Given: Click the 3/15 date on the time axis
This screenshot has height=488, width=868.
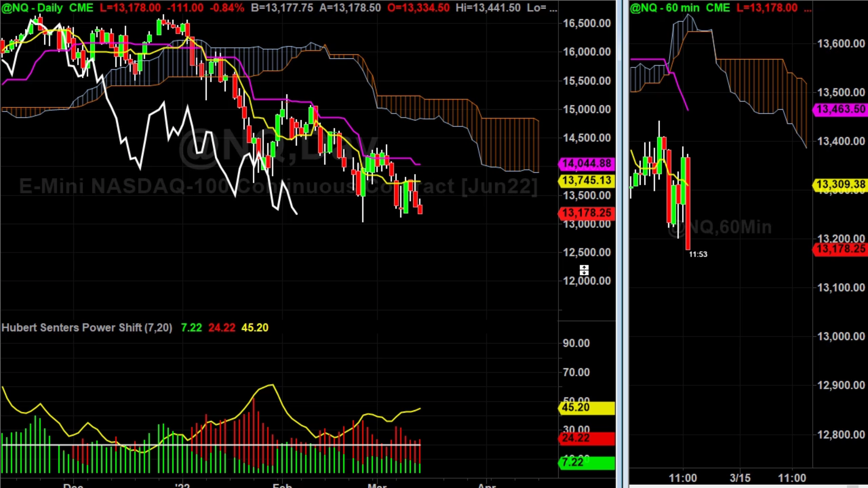Looking at the screenshot, I should coord(740,478).
